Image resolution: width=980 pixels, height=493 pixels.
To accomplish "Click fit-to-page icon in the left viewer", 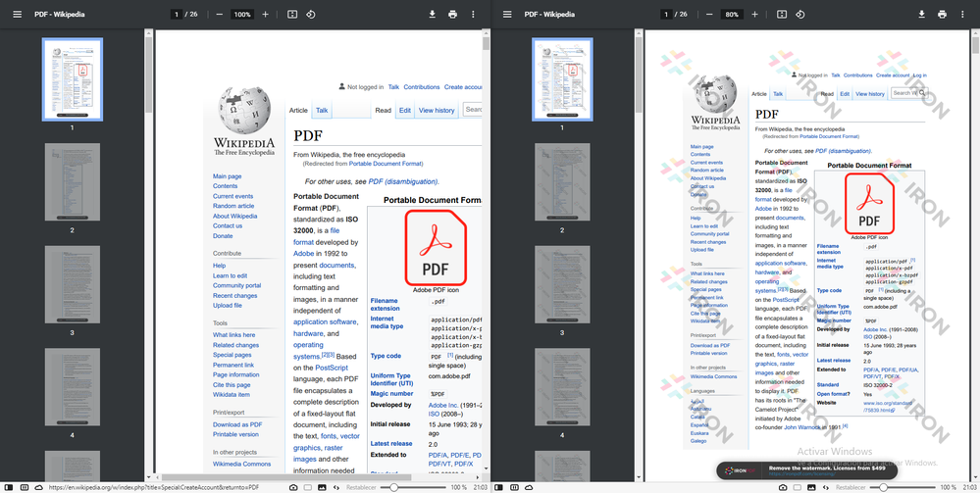I will (292, 15).
